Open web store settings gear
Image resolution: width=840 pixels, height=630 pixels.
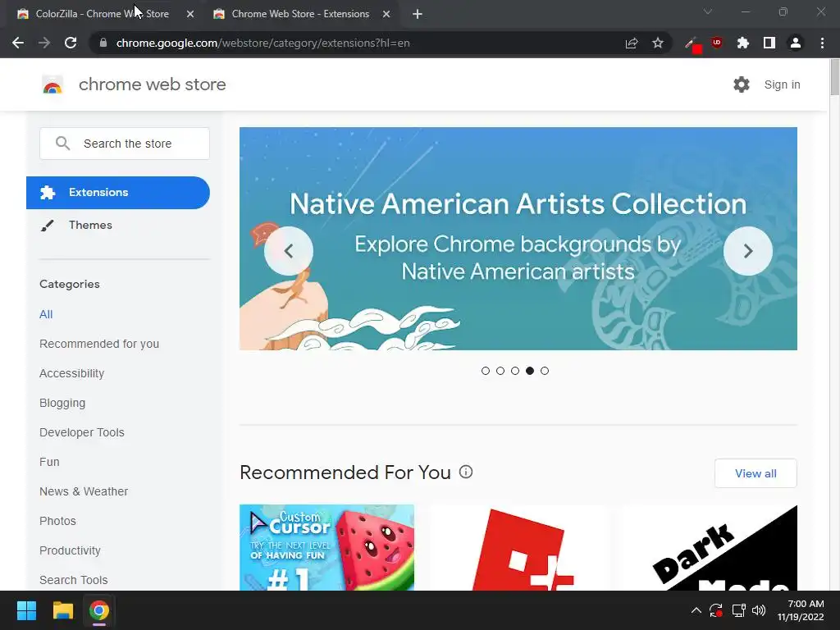(x=742, y=84)
